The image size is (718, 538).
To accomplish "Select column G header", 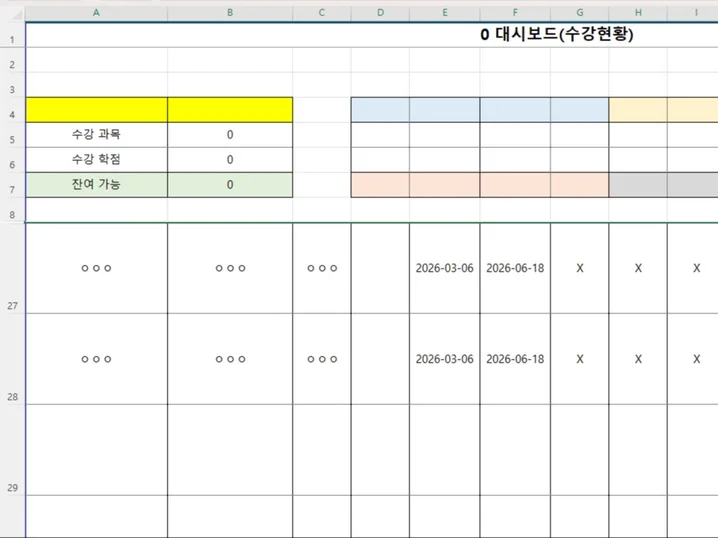I will click(580, 13).
